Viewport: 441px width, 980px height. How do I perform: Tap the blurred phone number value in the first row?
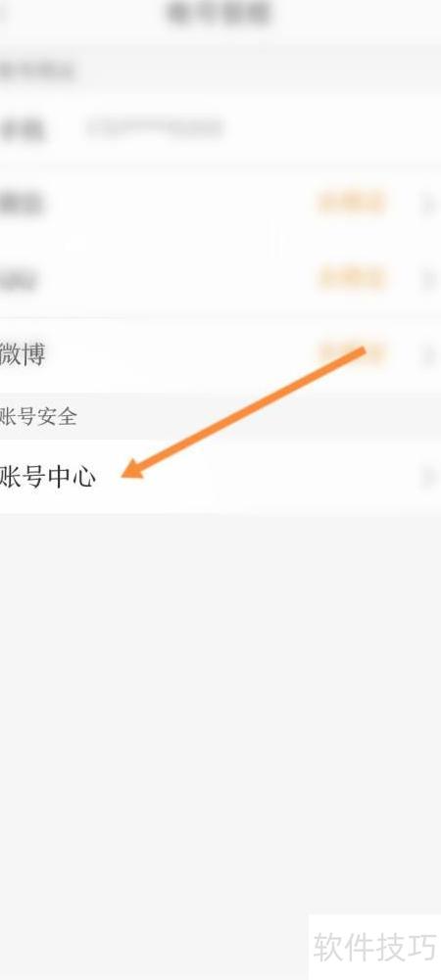(x=155, y=127)
